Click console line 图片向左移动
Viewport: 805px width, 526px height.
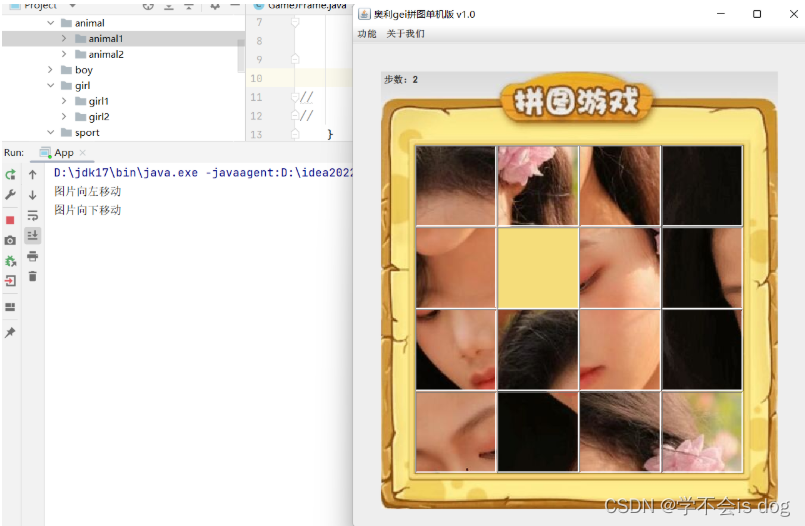(88, 191)
